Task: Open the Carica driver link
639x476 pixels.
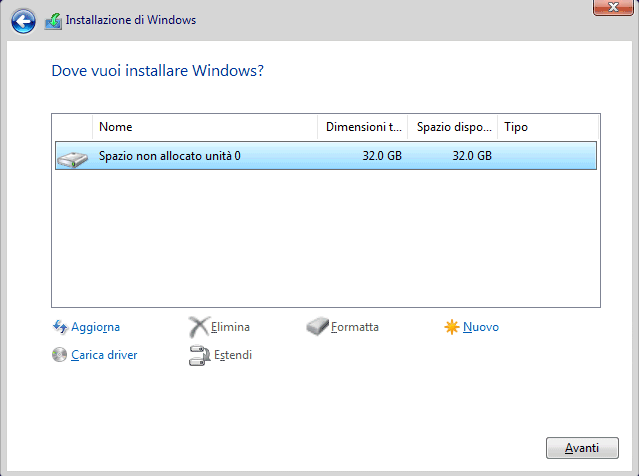Action: click(x=104, y=355)
